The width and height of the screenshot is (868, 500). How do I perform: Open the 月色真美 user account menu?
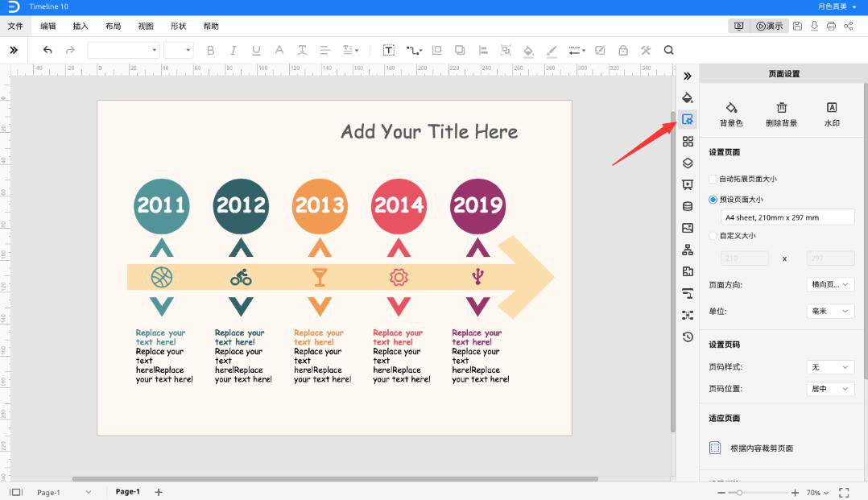coord(837,6)
